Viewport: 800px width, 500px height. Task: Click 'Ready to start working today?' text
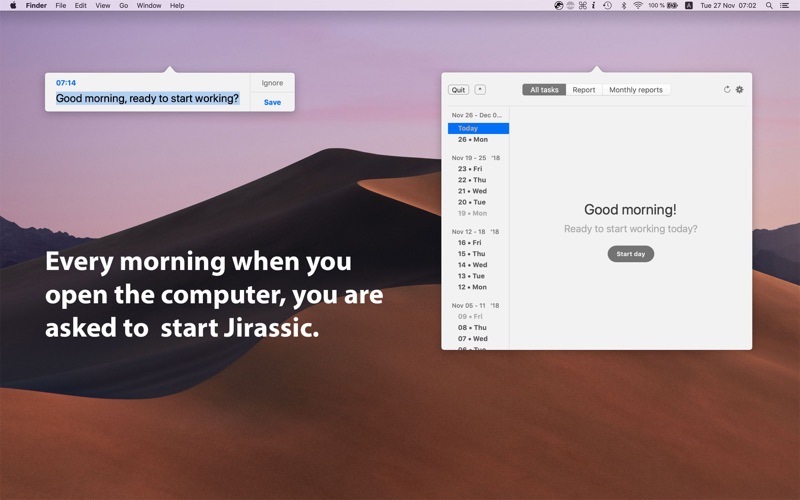631,229
